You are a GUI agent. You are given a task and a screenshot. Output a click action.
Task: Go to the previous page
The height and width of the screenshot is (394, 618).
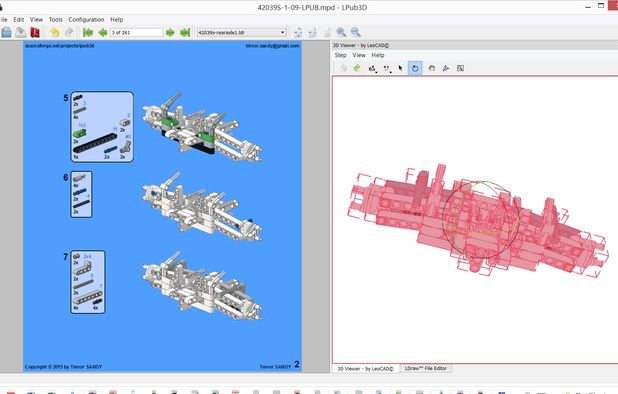103,32
